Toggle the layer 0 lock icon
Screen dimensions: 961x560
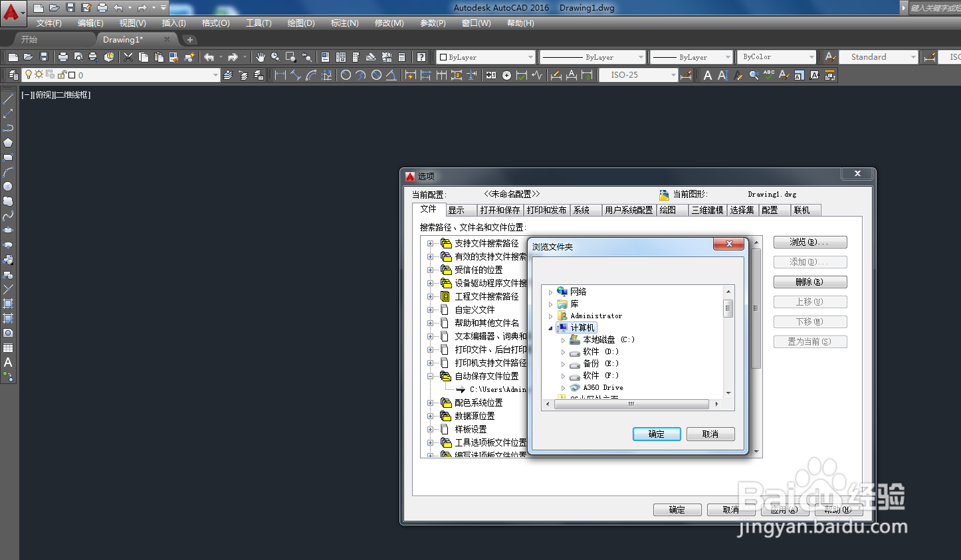coord(62,75)
